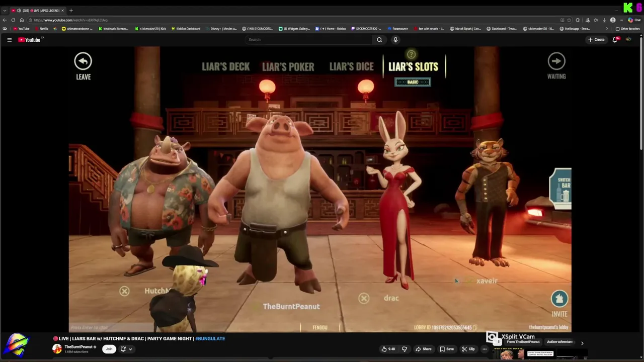Open Netflix bookmark

[x=41, y=29]
